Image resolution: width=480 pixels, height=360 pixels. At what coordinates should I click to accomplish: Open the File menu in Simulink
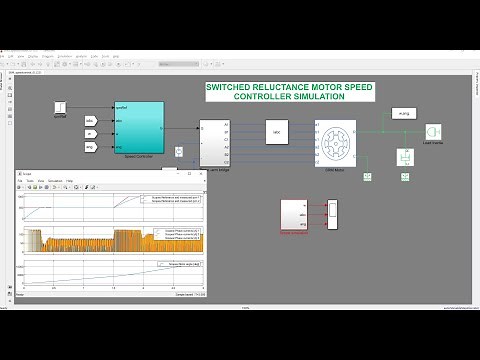coord(2,56)
